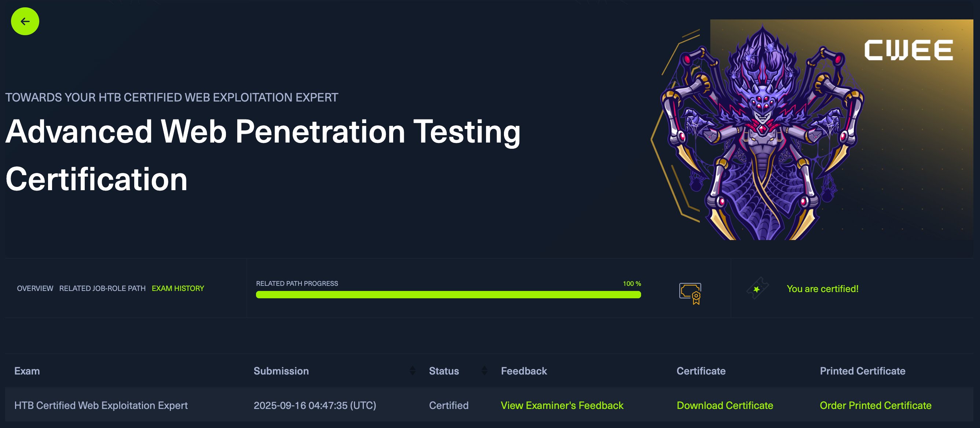The image size is (980, 428).
Task: Select the HTB Certified Web Exploitation Expert row
Action: tap(101, 406)
